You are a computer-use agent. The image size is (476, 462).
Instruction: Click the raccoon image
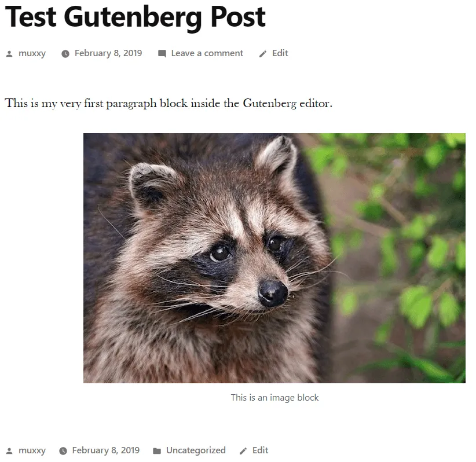point(274,258)
